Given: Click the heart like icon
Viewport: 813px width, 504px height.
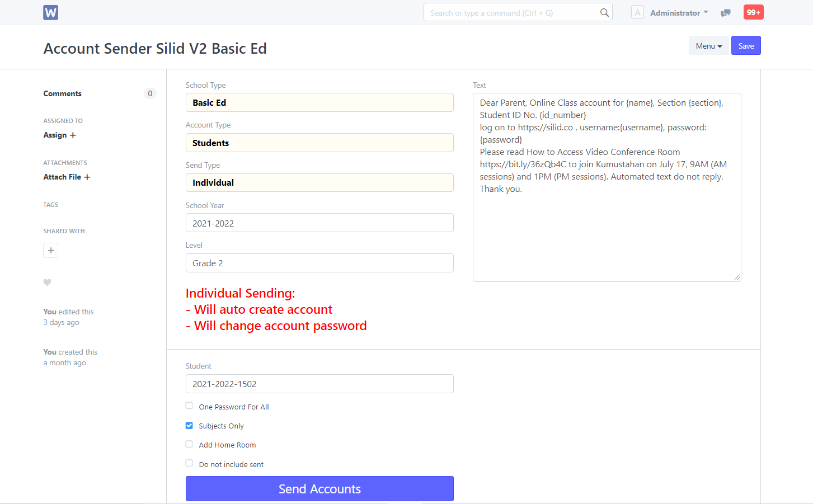Looking at the screenshot, I should (x=48, y=282).
